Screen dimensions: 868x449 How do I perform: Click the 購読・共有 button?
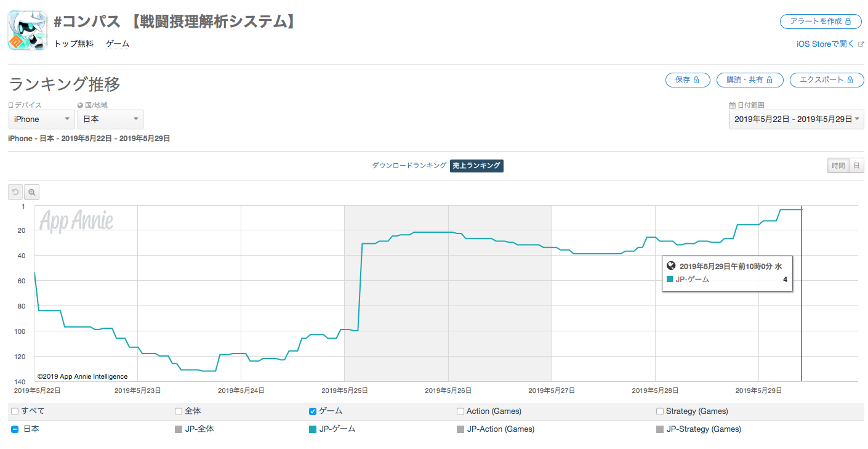749,80
